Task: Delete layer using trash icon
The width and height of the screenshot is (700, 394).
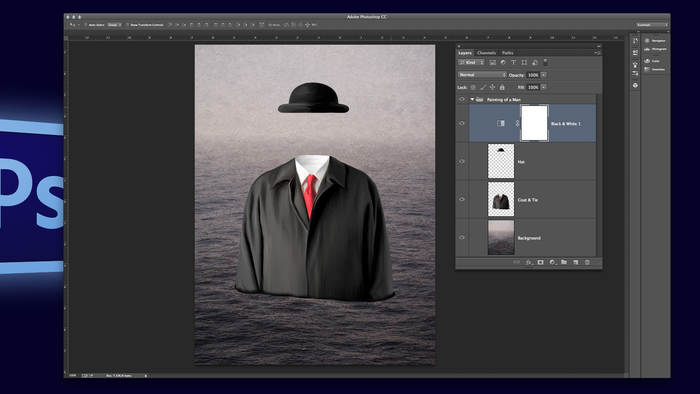Action: [587, 262]
